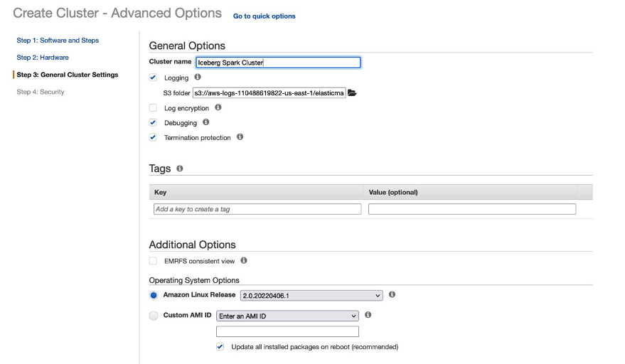The width and height of the screenshot is (625, 364).
Task: Enable the Log encryption checkbox
Action: (153, 108)
